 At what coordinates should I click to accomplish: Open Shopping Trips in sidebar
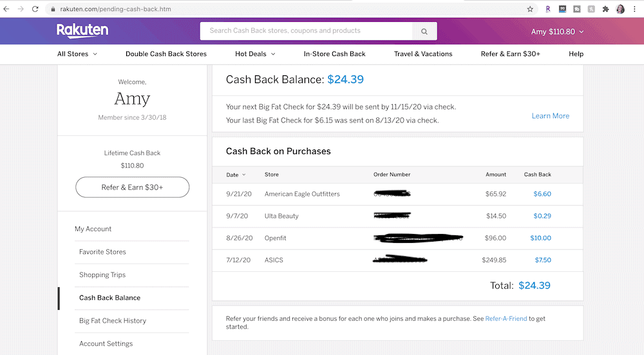click(102, 275)
